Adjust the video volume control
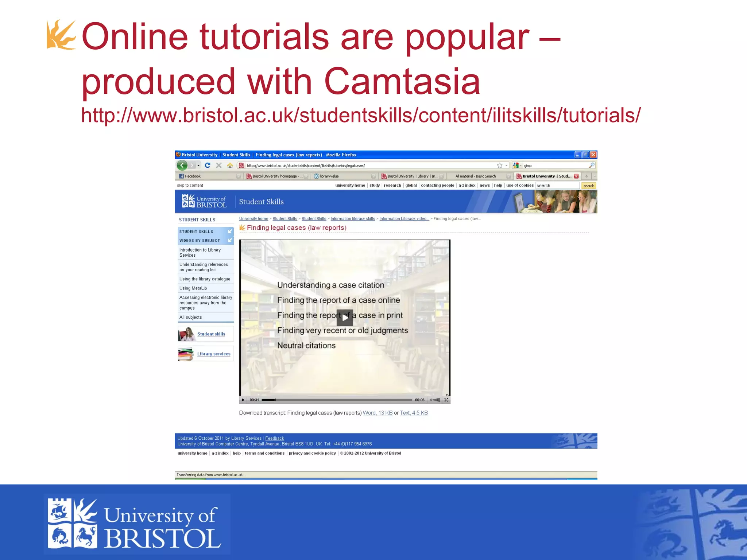This screenshot has height=560, width=747. (x=434, y=400)
